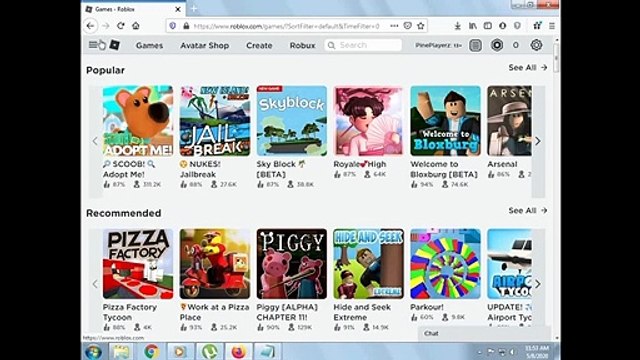Open the Firefox application hamburger menu
This screenshot has width=640, height=360.
click(x=552, y=26)
